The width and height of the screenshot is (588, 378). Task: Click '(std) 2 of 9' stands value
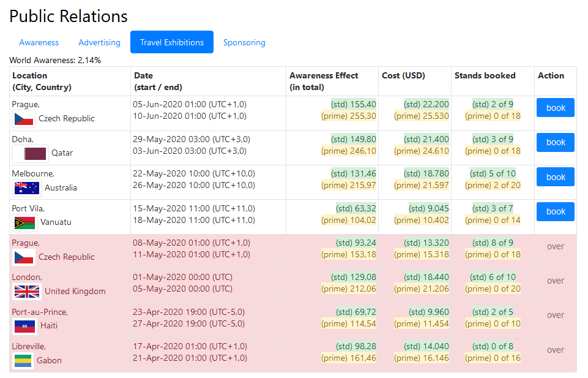(493, 104)
